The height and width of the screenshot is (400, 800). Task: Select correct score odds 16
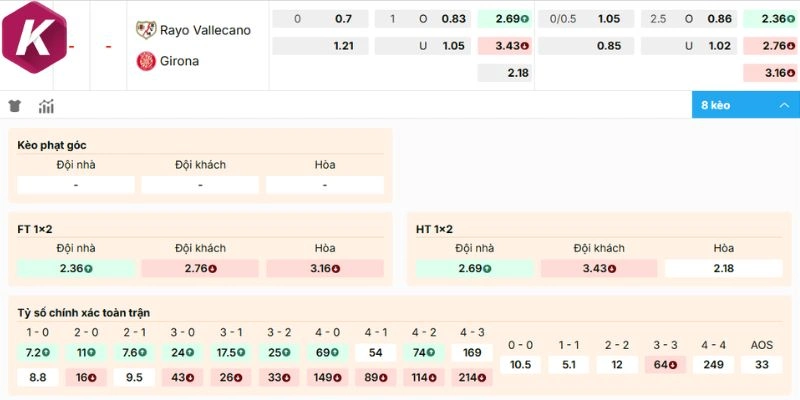[x=86, y=378]
